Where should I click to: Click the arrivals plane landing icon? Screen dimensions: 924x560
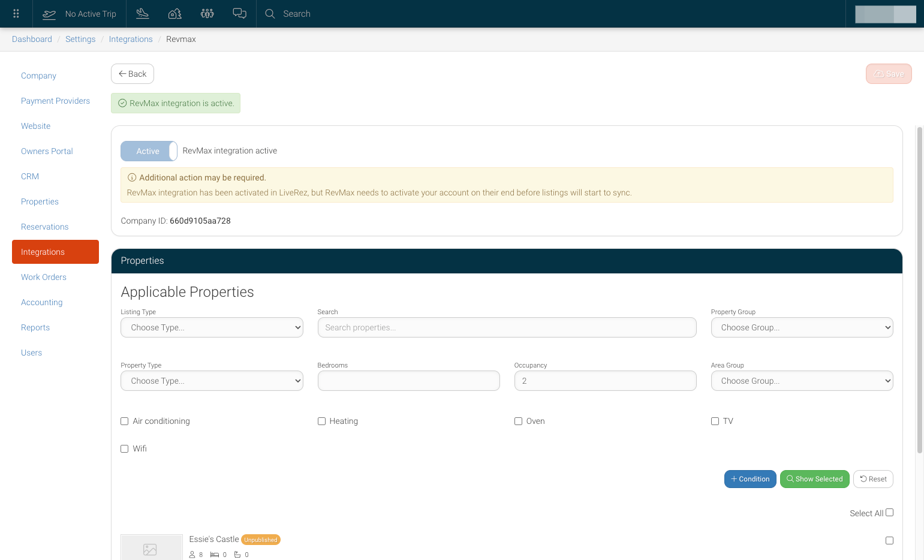143,14
